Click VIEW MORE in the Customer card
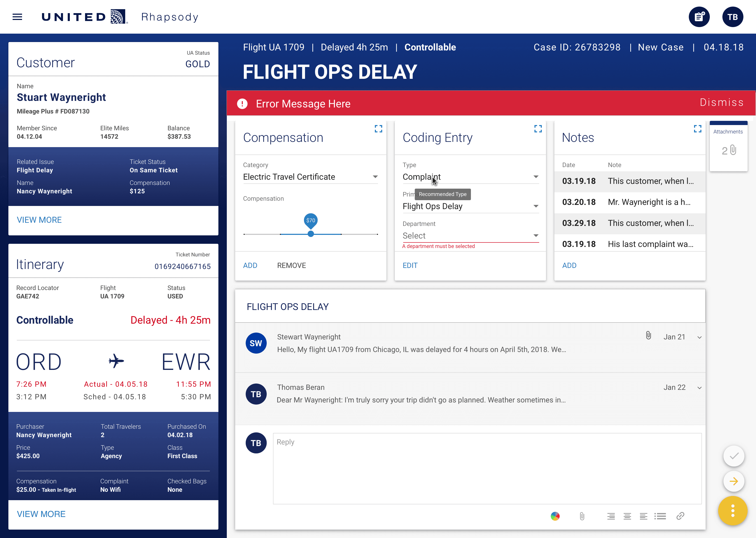 click(x=39, y=220)
